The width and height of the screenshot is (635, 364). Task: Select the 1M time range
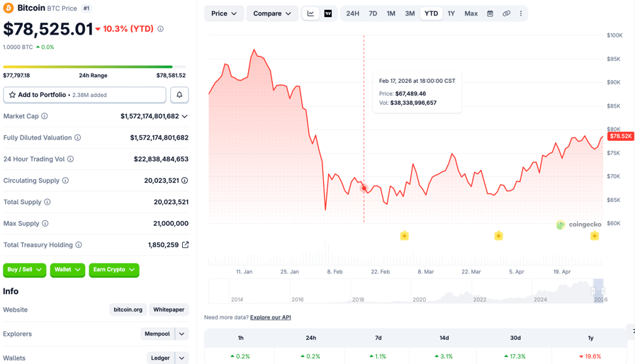(x=390, y=13)
